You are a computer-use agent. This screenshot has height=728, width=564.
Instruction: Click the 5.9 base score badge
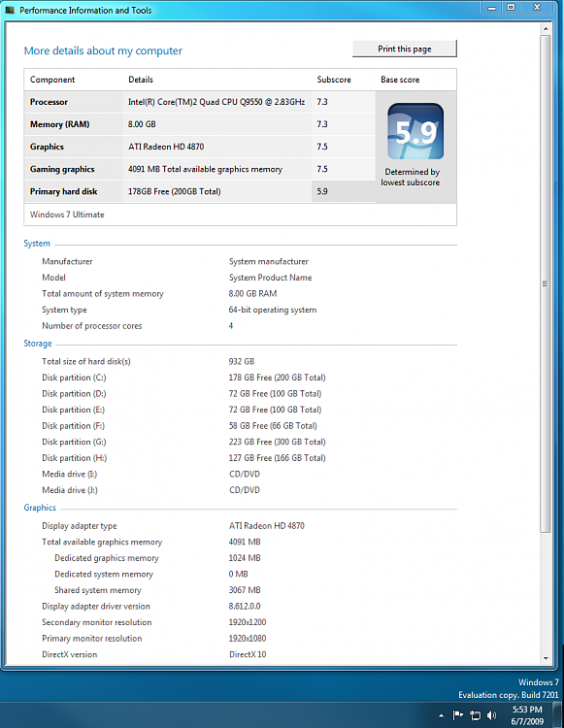click(x=415, y=131)
